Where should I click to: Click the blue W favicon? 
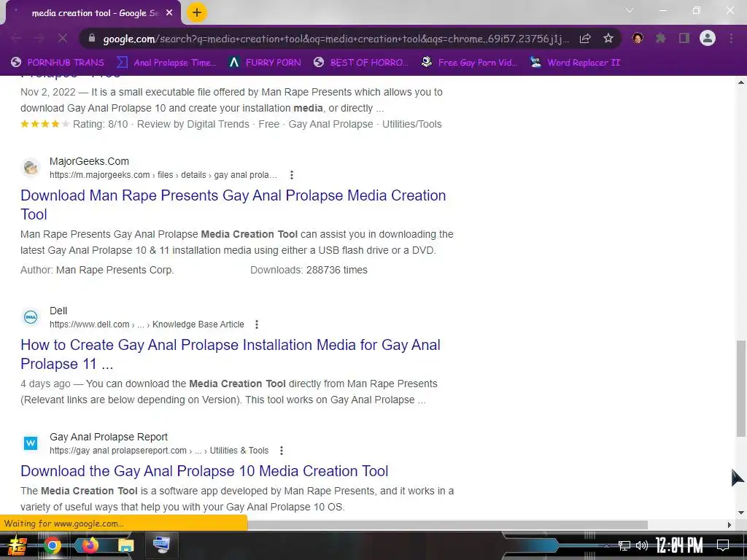tap(31, 443)
